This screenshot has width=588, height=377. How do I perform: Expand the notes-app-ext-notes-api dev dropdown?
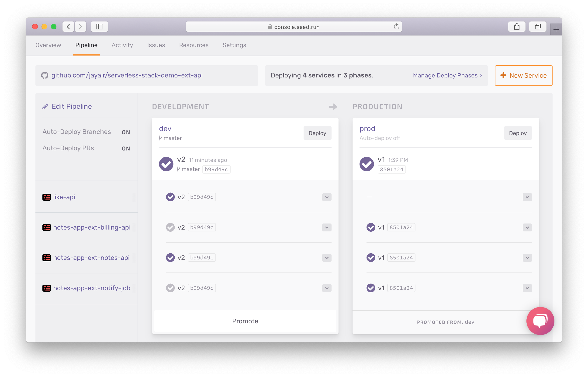pyautogui.click(x=327, y=257)
